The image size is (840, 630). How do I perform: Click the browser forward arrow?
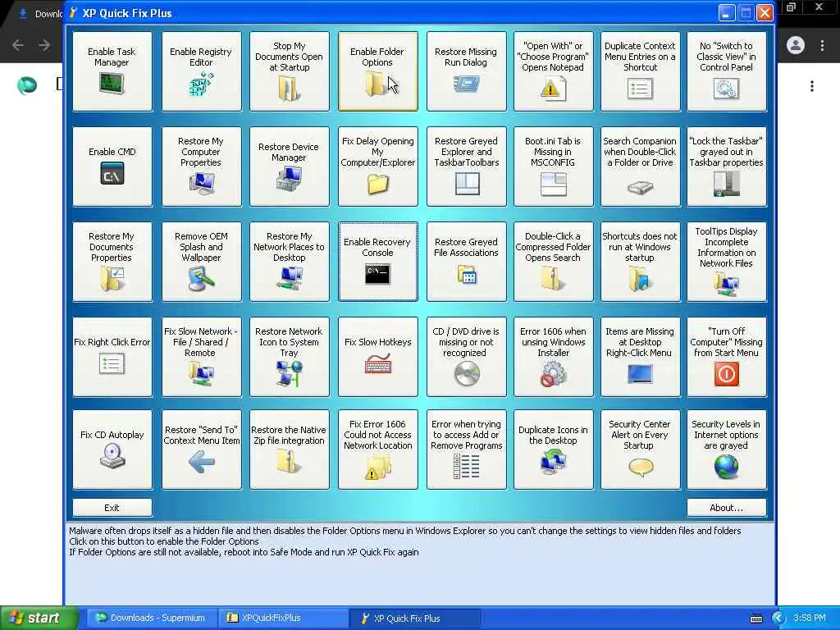tap(44, 45)
